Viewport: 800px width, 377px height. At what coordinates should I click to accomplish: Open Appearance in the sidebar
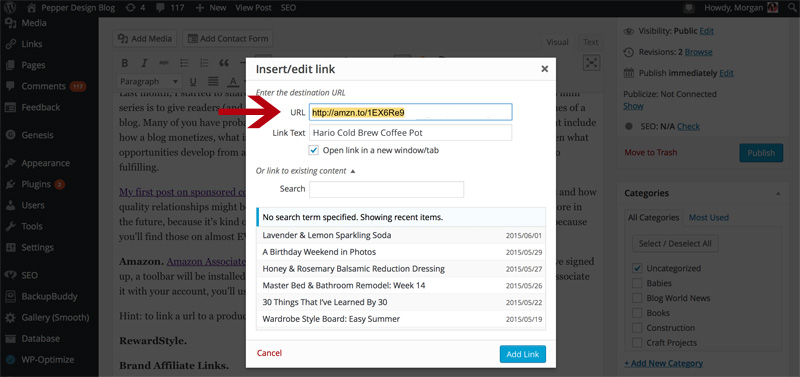click(x=45, y=163)
